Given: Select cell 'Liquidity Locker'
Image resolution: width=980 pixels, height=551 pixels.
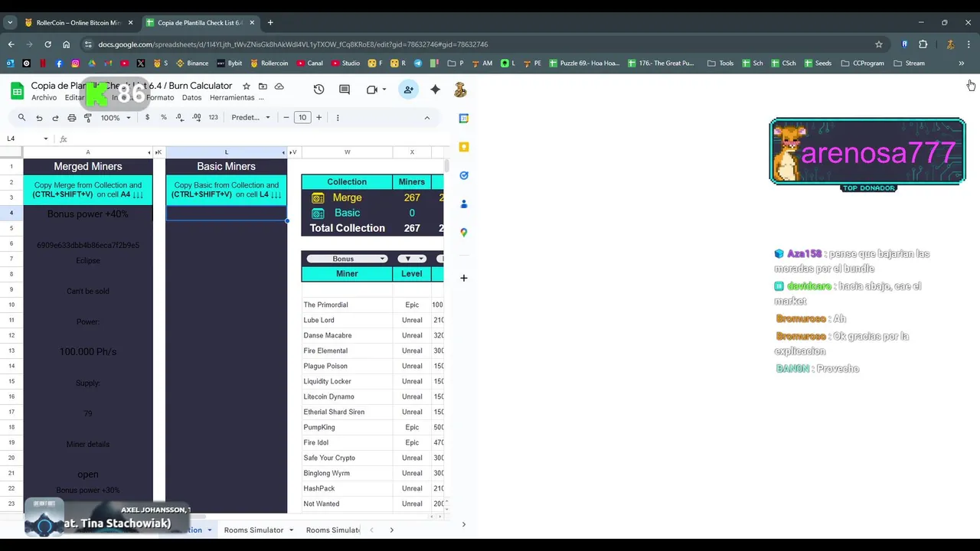Looking at the screenshot, I should pyautogui.click(x=347, y=381).
